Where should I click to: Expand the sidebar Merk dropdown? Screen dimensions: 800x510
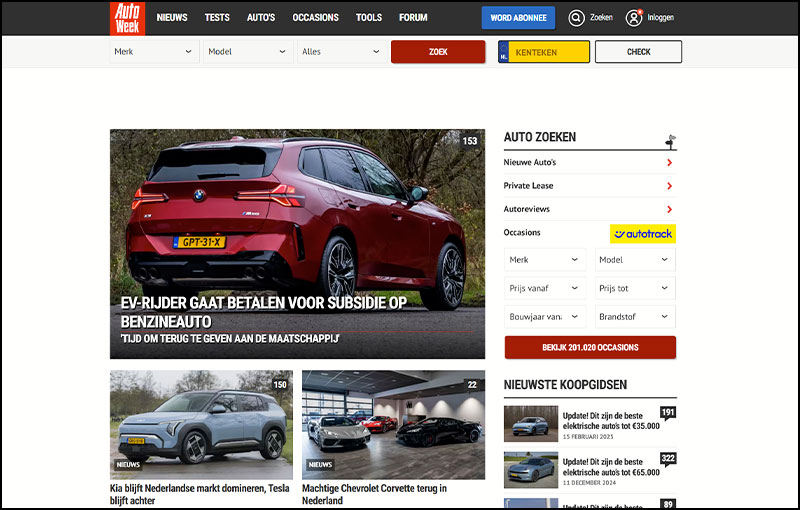coord(544,260)
